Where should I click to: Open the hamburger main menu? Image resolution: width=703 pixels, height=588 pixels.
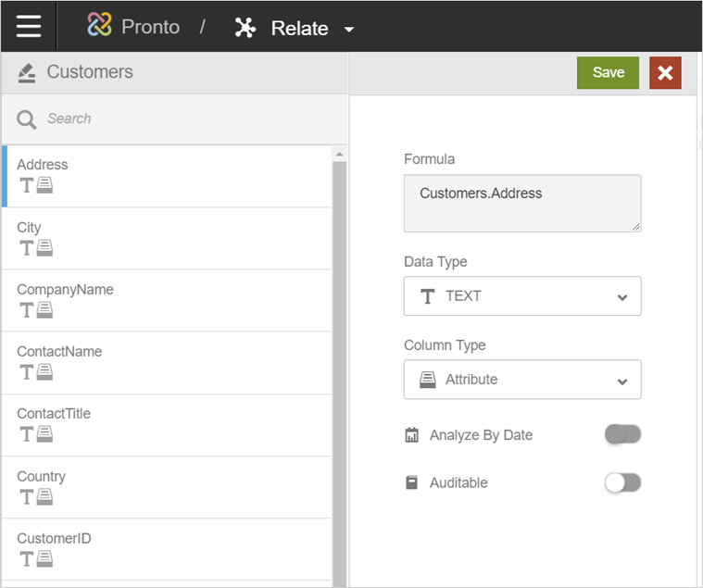(29, 26)
